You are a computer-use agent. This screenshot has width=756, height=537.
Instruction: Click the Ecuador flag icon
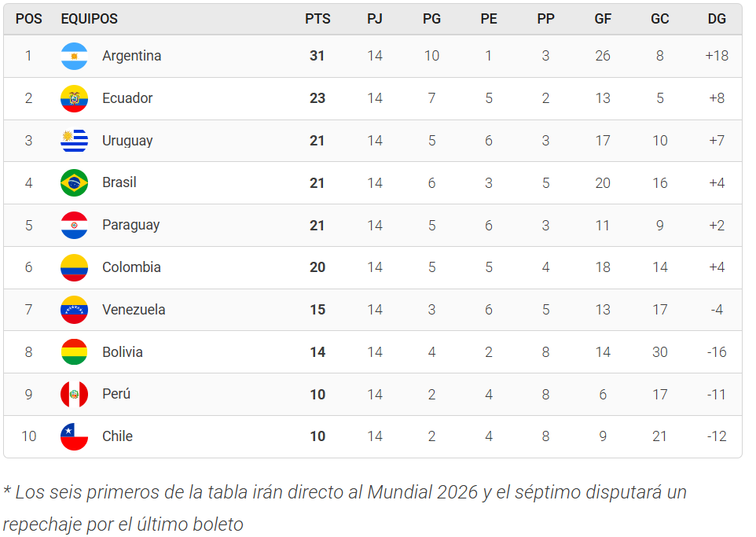click(x=74, y=98)
